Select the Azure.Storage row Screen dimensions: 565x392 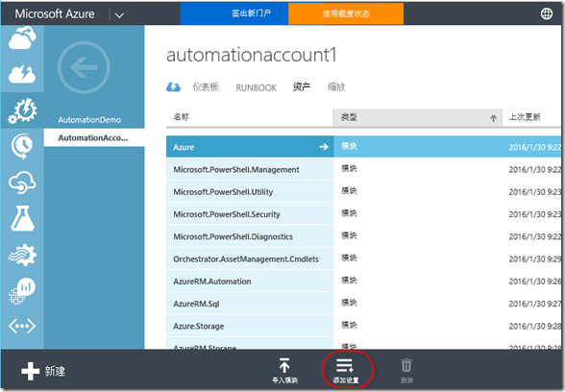point(363,326)
